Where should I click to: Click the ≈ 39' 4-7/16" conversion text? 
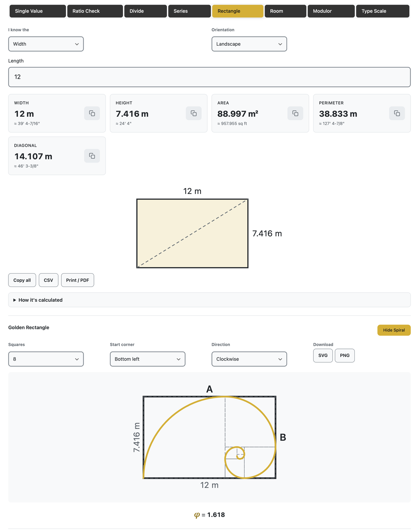pyautogui.click(x=27, y=124)
